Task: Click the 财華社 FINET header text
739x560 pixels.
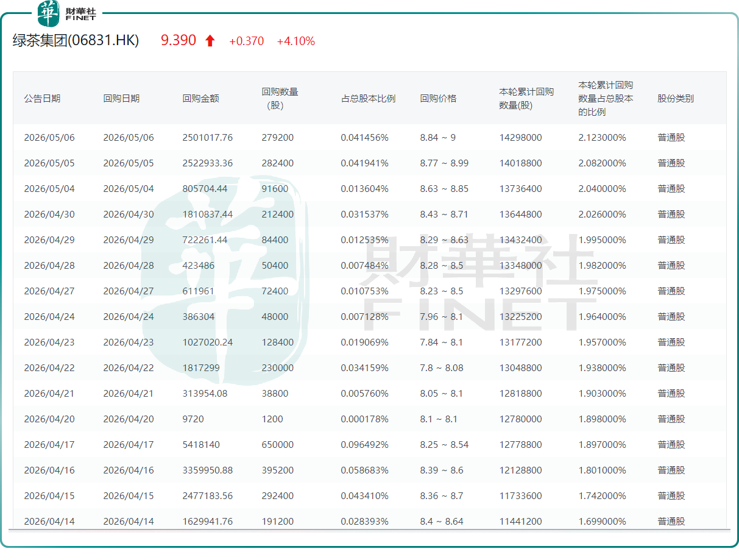Action: tap(80, 14)
